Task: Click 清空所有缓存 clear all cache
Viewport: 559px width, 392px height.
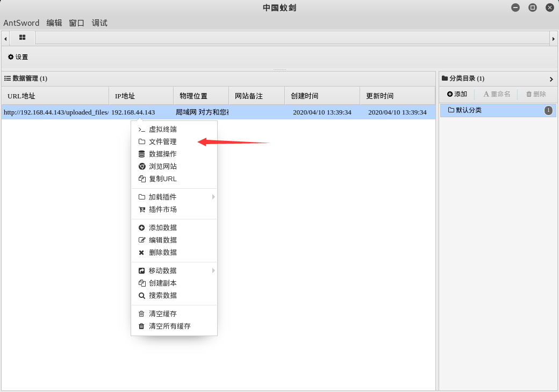Action: click(x=174, y=326)
